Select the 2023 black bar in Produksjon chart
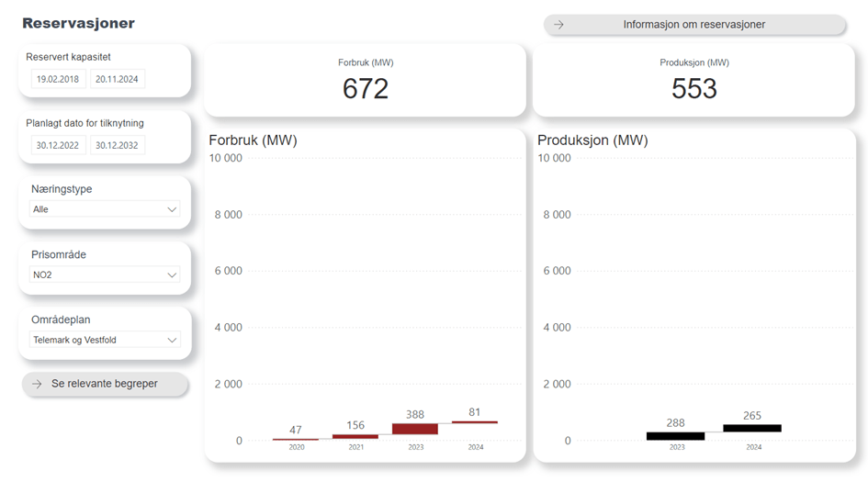This screenshot has height=482, width=868. (675, 436)
